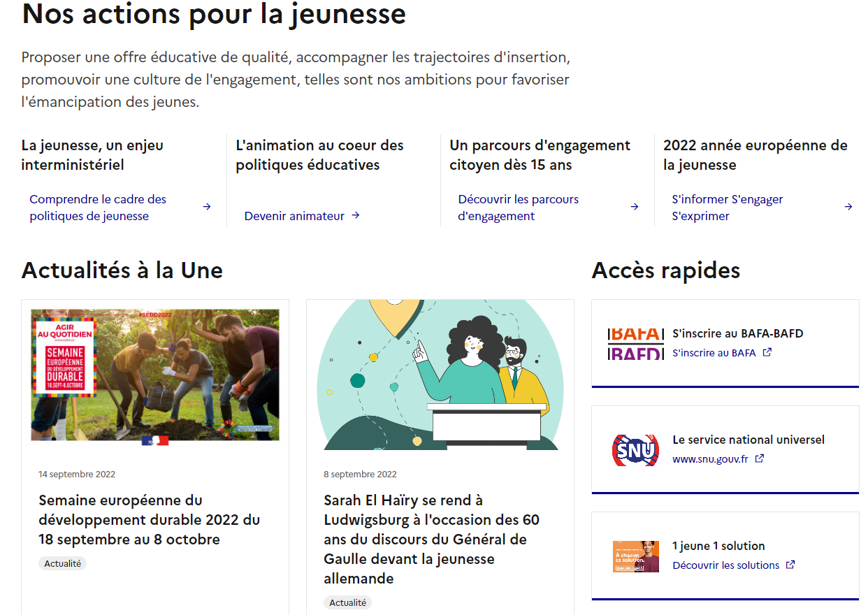Open the 'Devenir animateur' link
The width and height of the screenshot is (868, 615).
pos(294,216)
